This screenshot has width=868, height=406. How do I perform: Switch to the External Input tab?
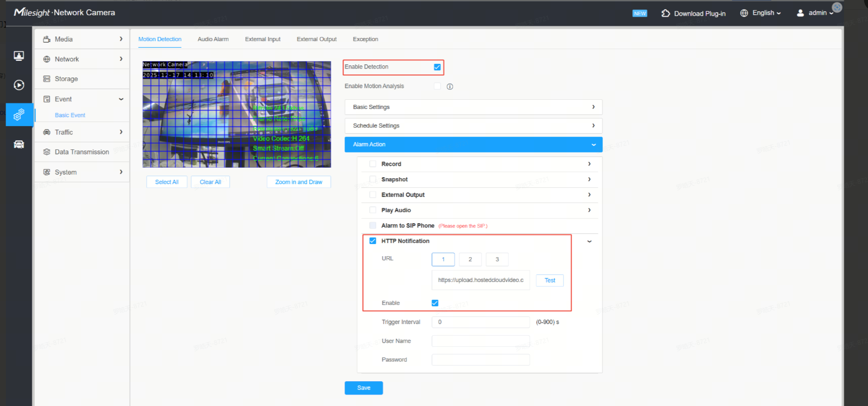click(263, 39)
